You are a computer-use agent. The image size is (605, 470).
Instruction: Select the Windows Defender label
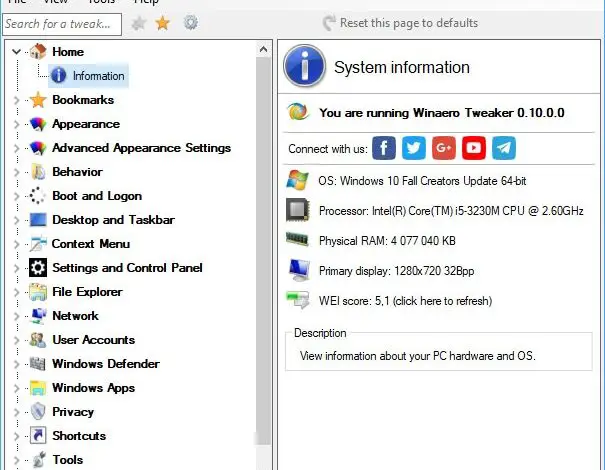[106, 364]
